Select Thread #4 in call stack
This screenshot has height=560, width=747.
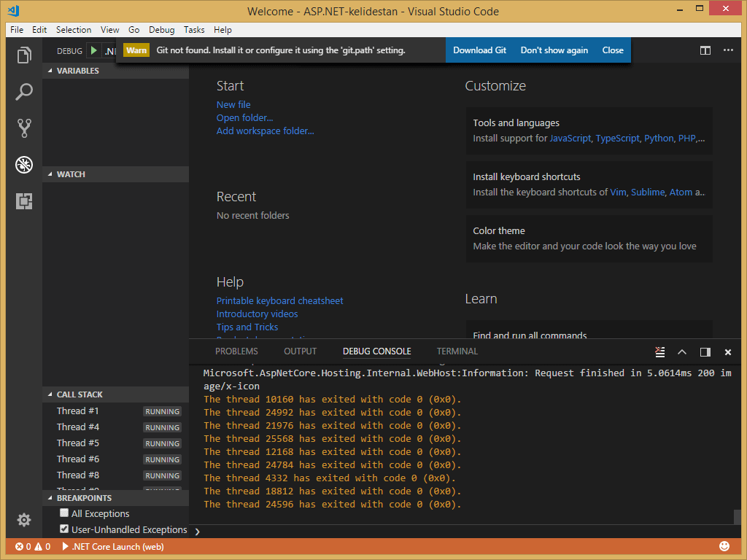coord(116,427)
